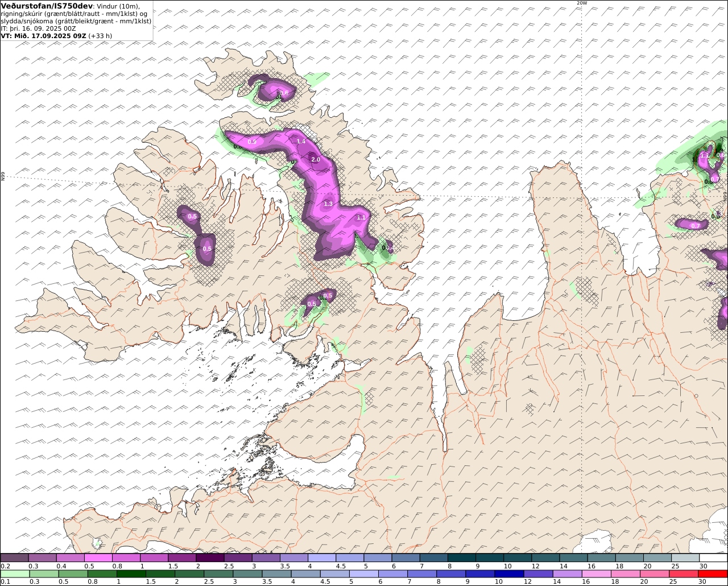Image resolution: width=728 pixels, height=586 pixels.
Task: Select the upper legend dark teal swatch labeled 8
Action: (462, 558)
